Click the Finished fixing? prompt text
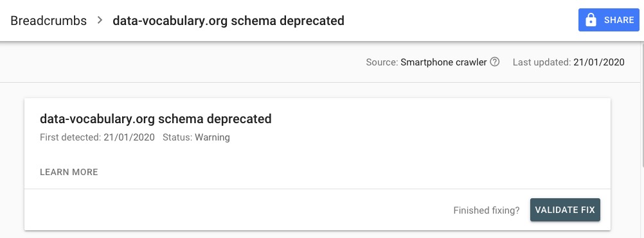Viewport: 644px width, 238px height. (x=487, y=210)
